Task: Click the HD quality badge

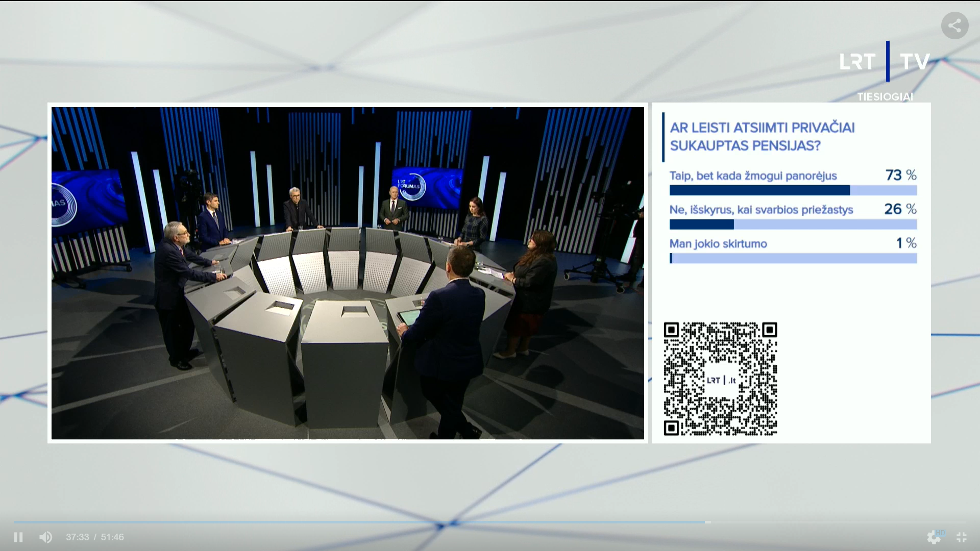Action: click(x=941, y=533)
